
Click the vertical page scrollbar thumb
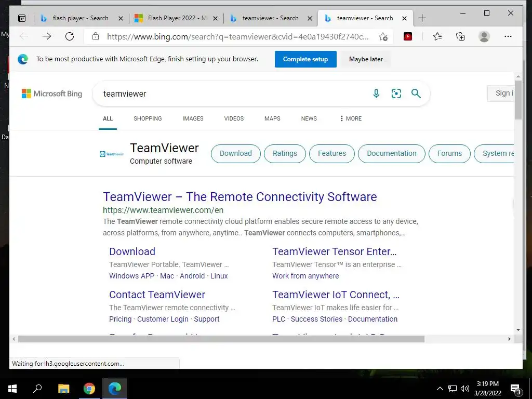518,100
